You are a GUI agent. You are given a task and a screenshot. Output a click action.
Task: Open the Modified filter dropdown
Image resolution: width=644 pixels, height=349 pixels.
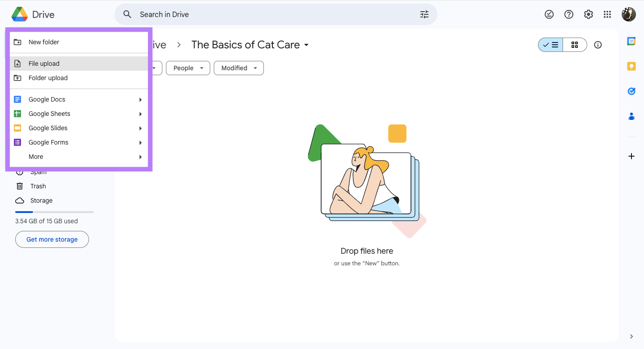(238, 68)
